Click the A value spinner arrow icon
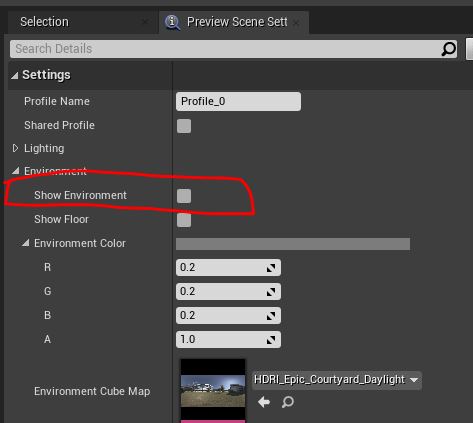Viewport: 473px width, 423px height. pyautogui.click(x=271, y=340)
